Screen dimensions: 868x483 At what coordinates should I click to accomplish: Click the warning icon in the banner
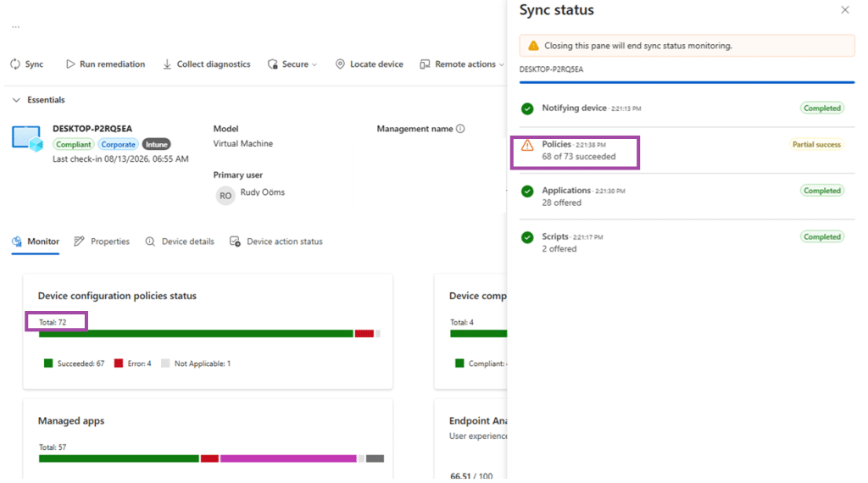click(x=533, y=46)
